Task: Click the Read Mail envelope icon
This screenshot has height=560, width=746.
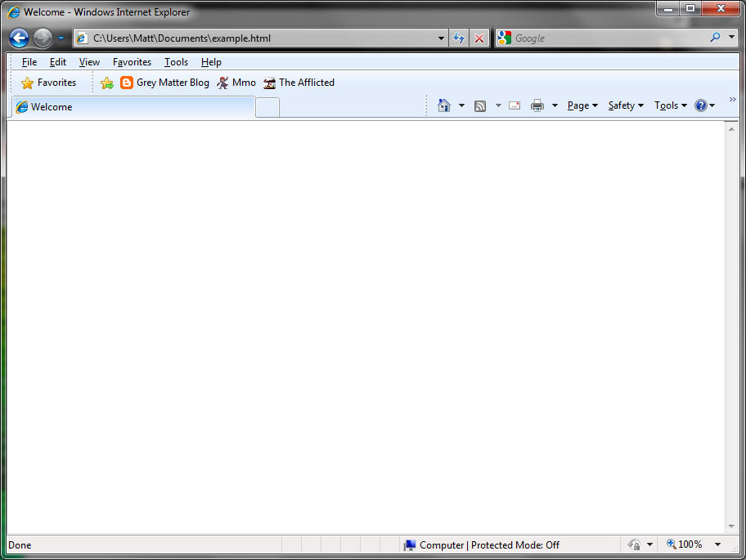Action: coord(515,105)
